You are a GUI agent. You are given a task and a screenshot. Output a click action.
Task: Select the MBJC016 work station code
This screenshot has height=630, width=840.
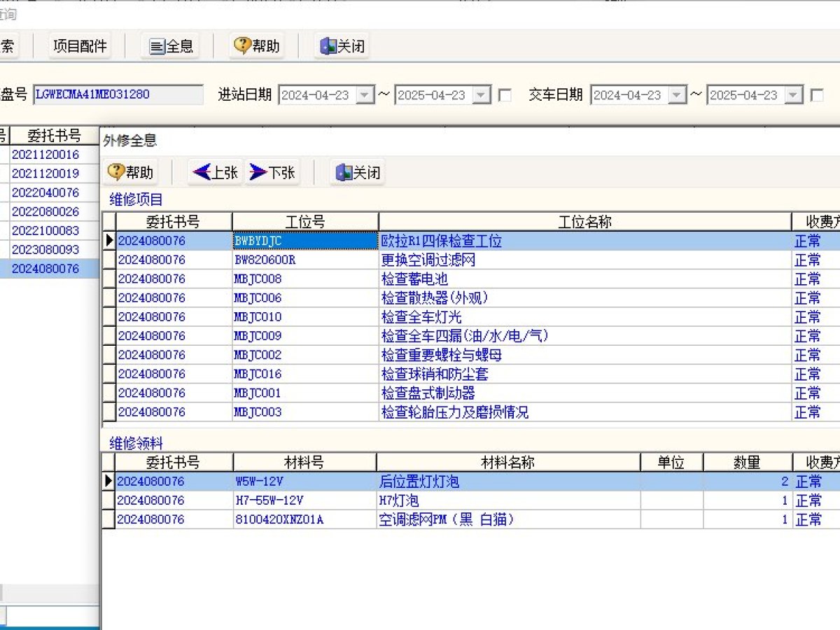(x=305, y=374)
